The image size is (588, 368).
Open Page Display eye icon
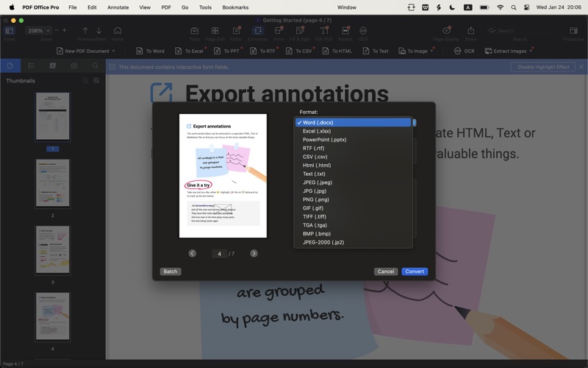pyautogui.click(x=446, y=31)
